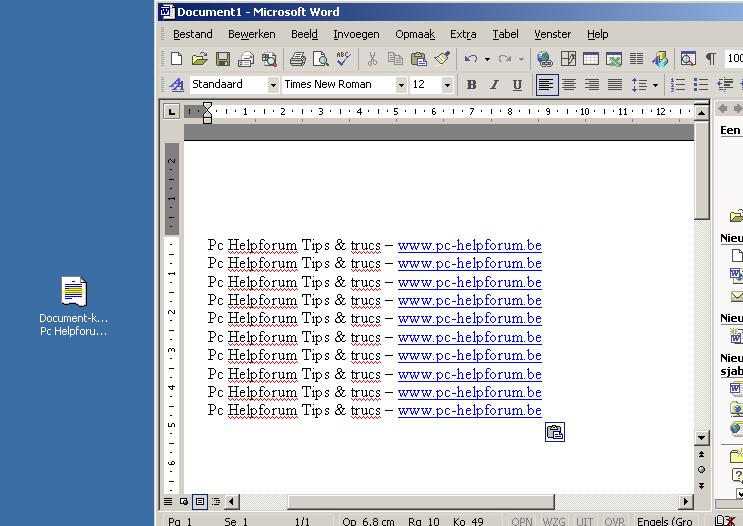Open the Opmaak menu

415,34
